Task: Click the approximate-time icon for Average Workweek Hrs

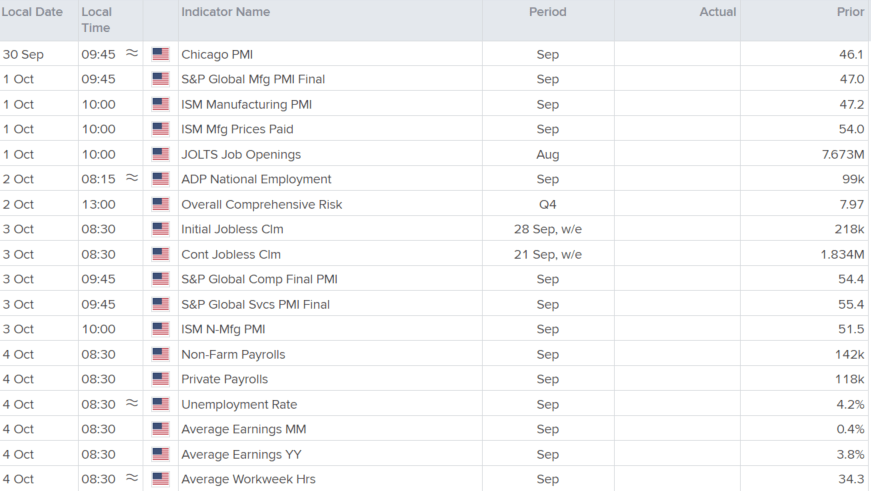Action: (132, 478)
